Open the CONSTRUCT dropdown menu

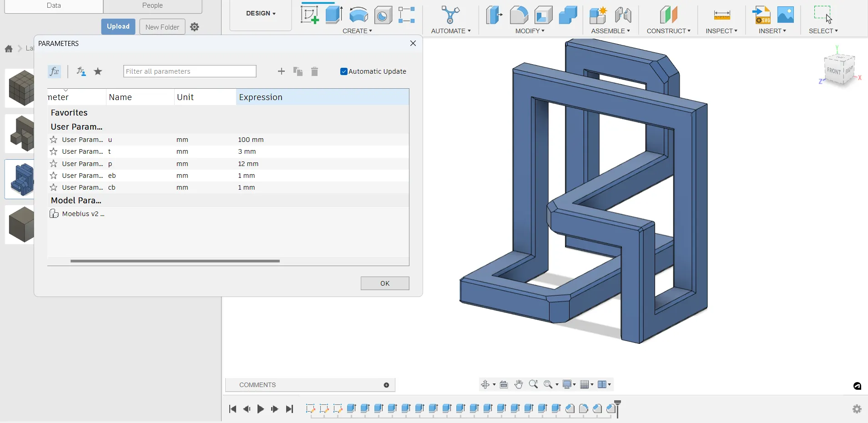tap(668, 31)
